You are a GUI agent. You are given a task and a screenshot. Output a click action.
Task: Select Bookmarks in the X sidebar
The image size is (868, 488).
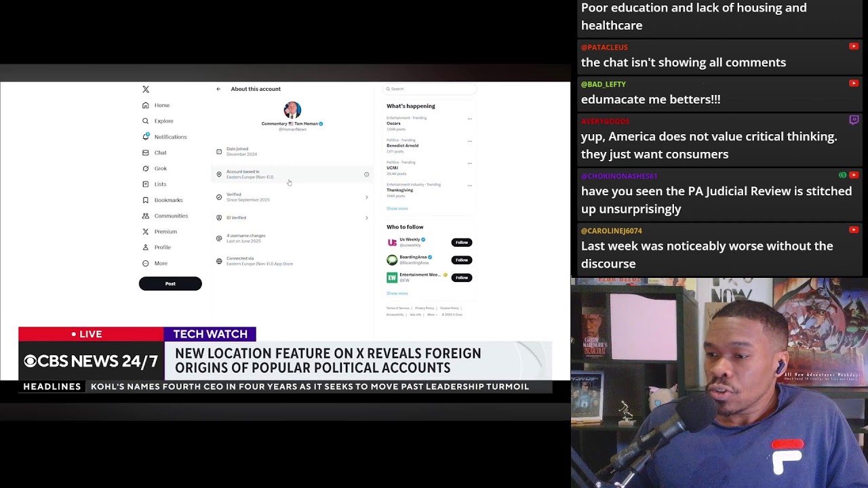click(x=168, y=200)
